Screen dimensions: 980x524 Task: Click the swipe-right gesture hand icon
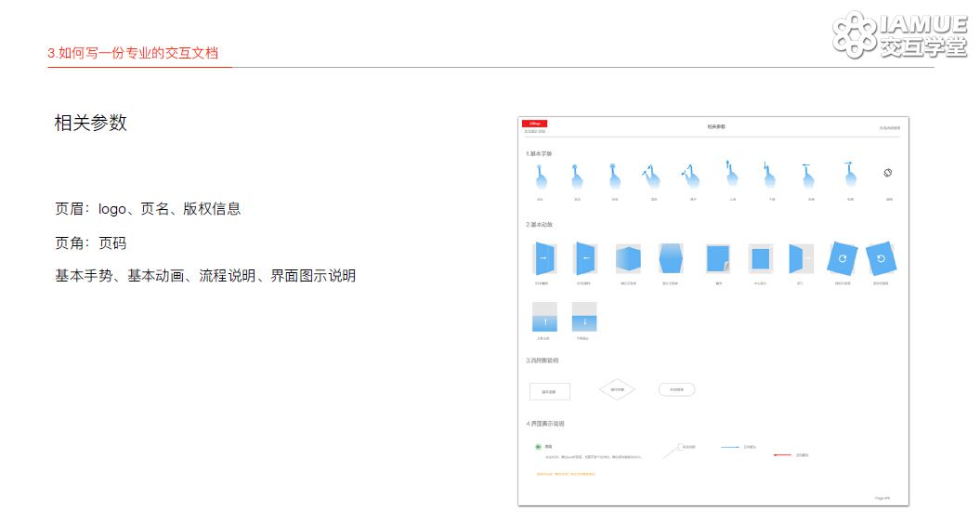point(849,174)
